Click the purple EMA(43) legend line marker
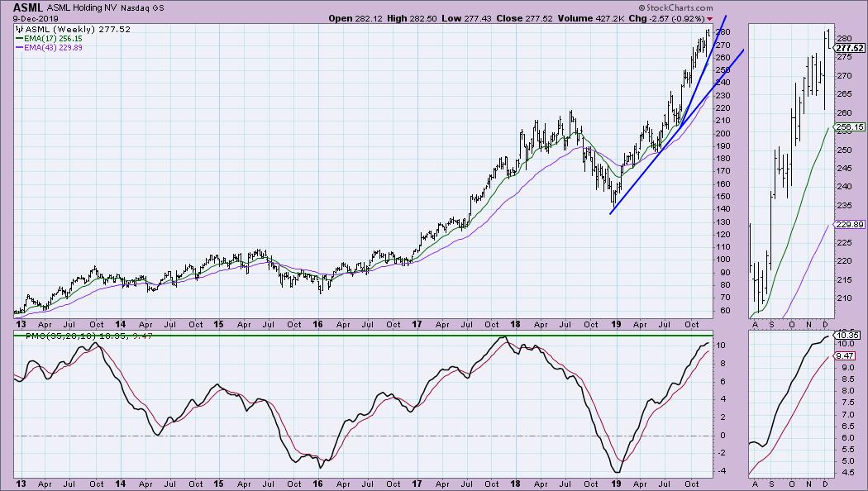Image resolution: width=868 pixels, height=491 pixels. [19, 48]
